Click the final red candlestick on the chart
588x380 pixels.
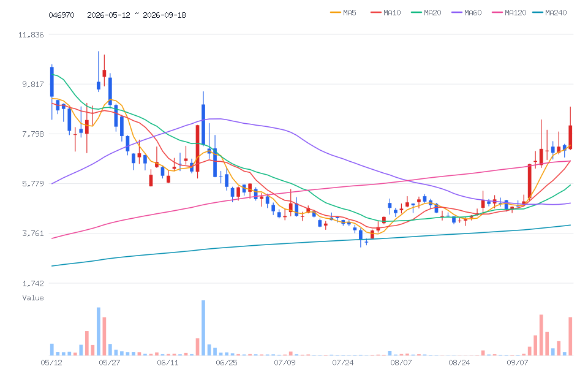tap(570, 137)
